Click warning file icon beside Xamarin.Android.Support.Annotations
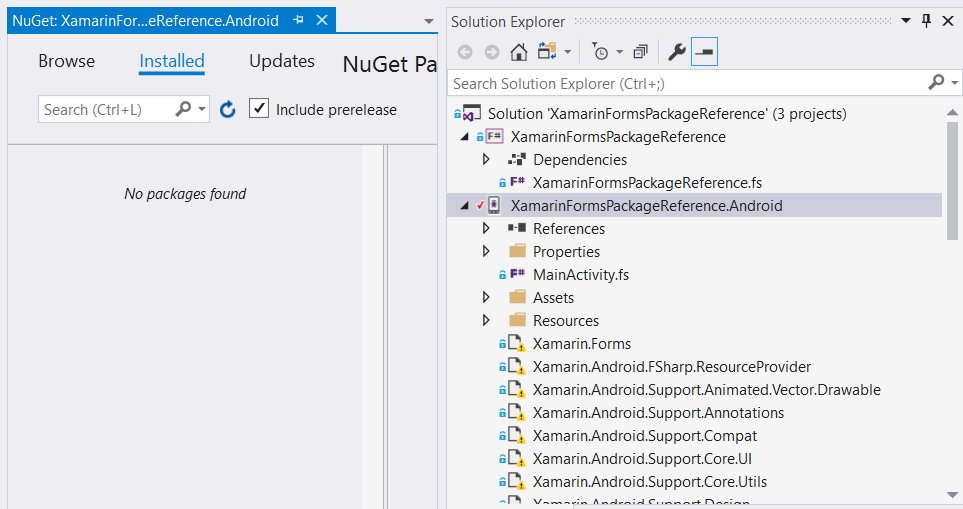Screen dimensions: 963x509 [517, 413]
